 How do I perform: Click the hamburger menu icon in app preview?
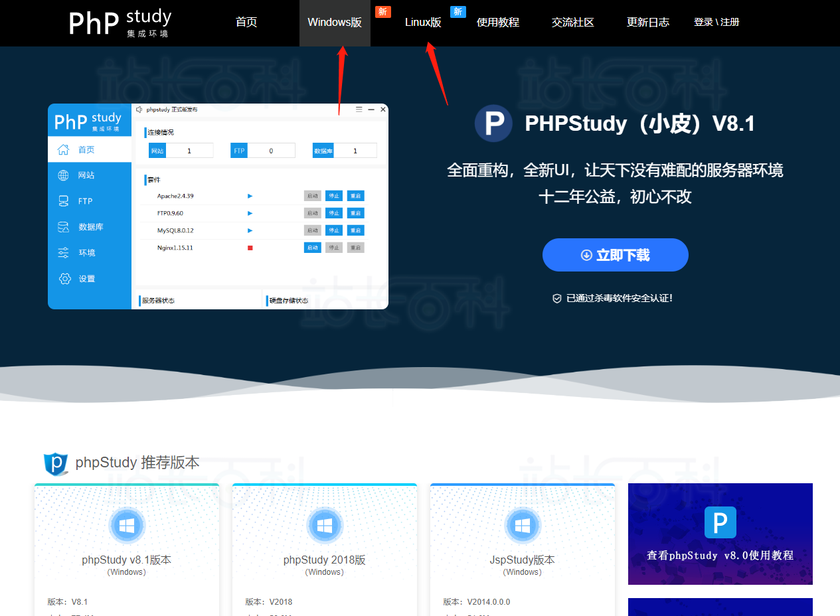click(x=359, y=109)
